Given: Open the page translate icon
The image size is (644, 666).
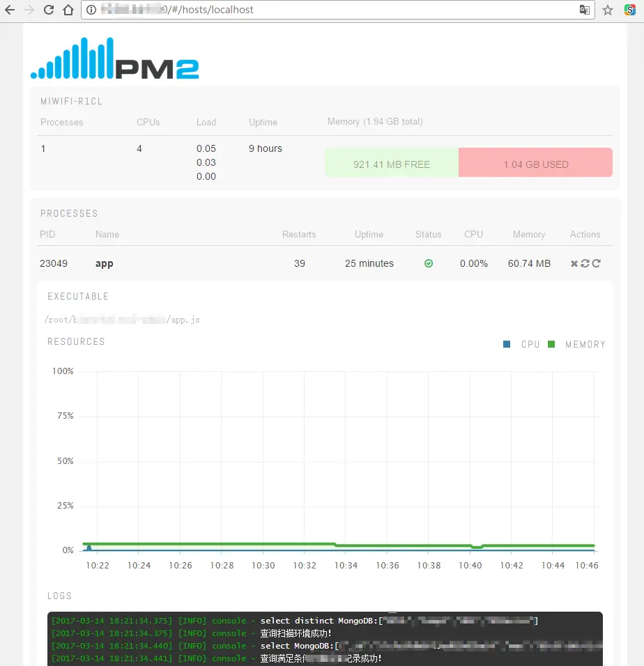Looking at the screenshot, I should click(585, 10).
